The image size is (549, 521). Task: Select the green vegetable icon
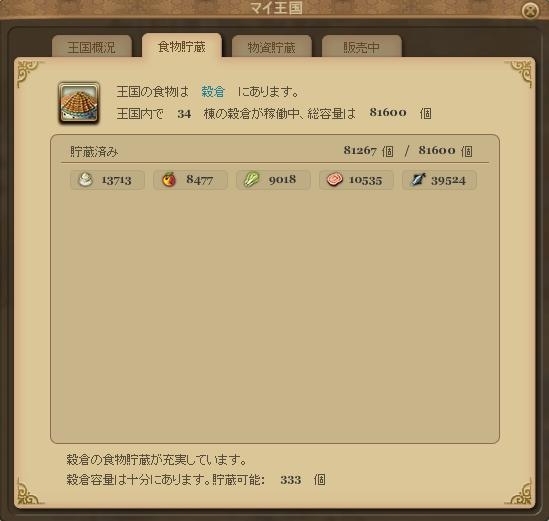tap(251, 180)
